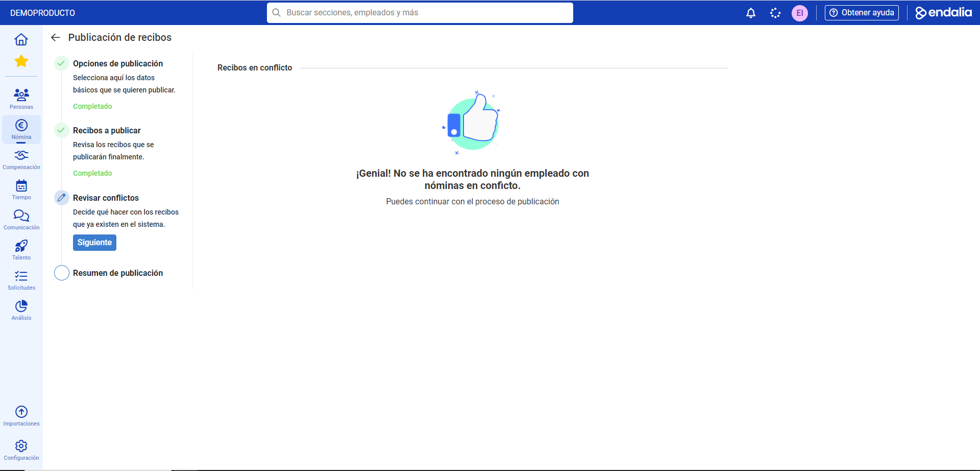The width and height of the screenshot is (980, 471).
Task: Open the Personas section
Action: tap(21, 99)
